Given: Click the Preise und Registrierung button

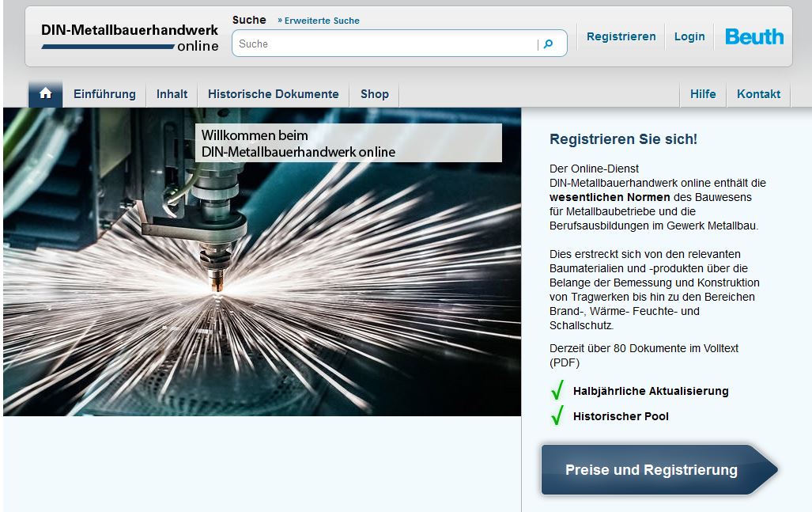Looking at the screenshot, I should click(659, 469).
